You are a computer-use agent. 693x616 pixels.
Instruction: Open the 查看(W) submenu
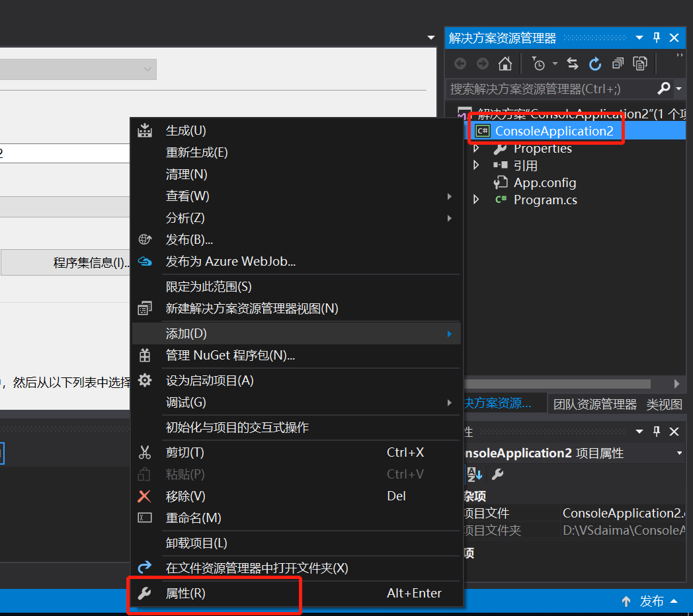coord(296,196)
